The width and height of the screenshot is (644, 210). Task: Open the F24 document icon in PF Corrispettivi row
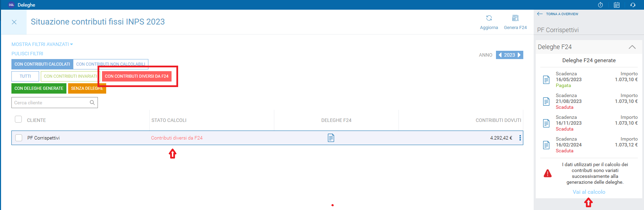click(x=331, y=138)
